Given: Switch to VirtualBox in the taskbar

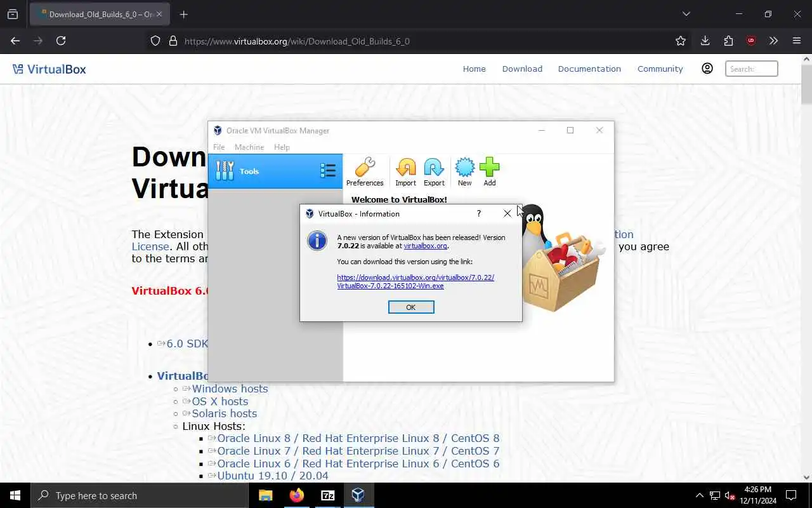Looking at the screenshot, I should pyautogui.click(x=358, y=495).
